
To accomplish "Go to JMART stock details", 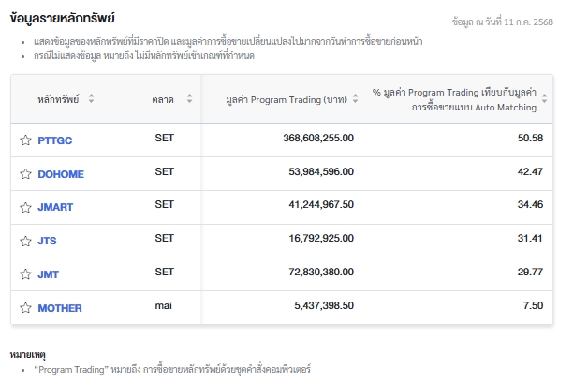I will (55, 207).
